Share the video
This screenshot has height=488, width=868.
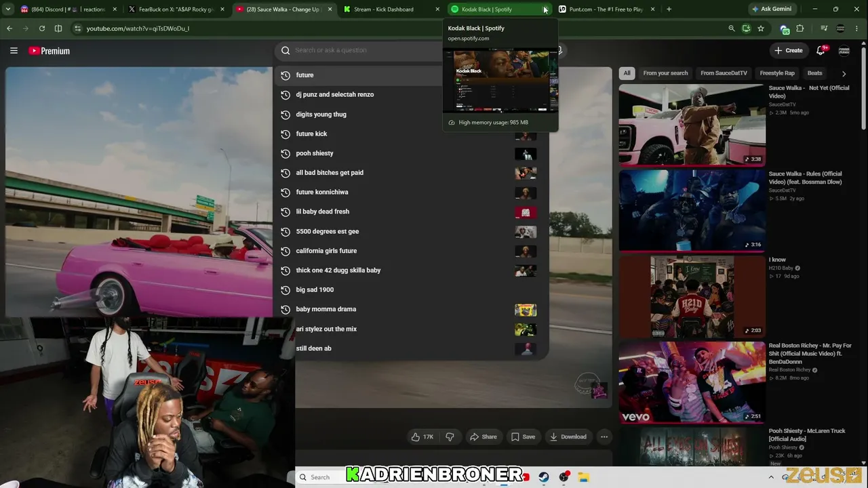(x=484, y=437)
